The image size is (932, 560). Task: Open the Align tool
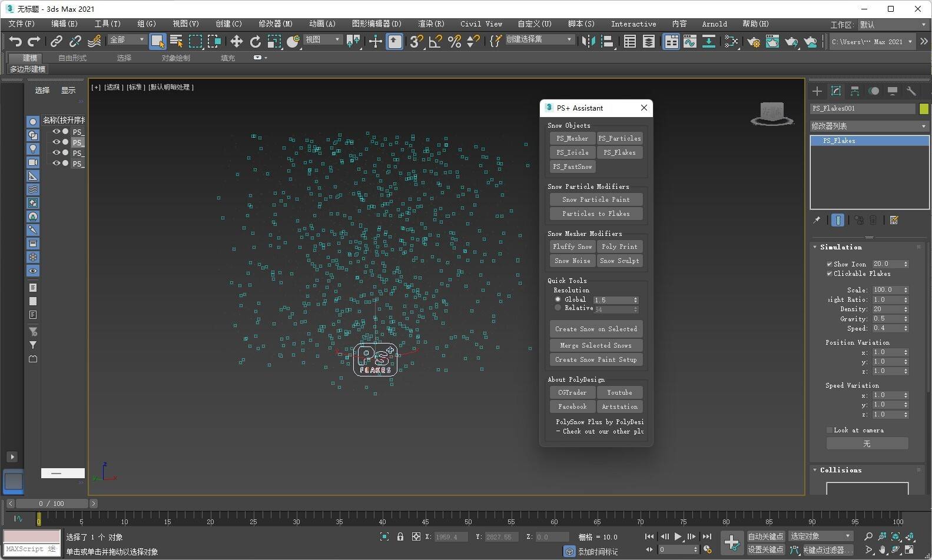point(606,41)
